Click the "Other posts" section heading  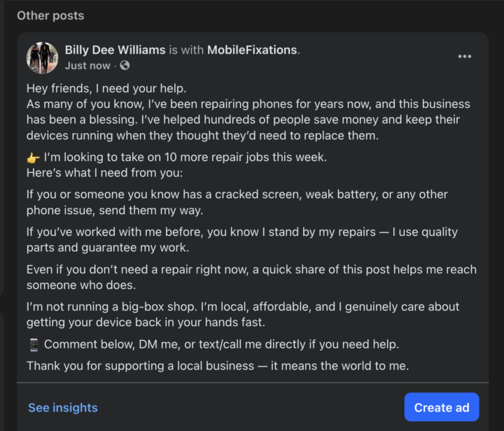50,15
